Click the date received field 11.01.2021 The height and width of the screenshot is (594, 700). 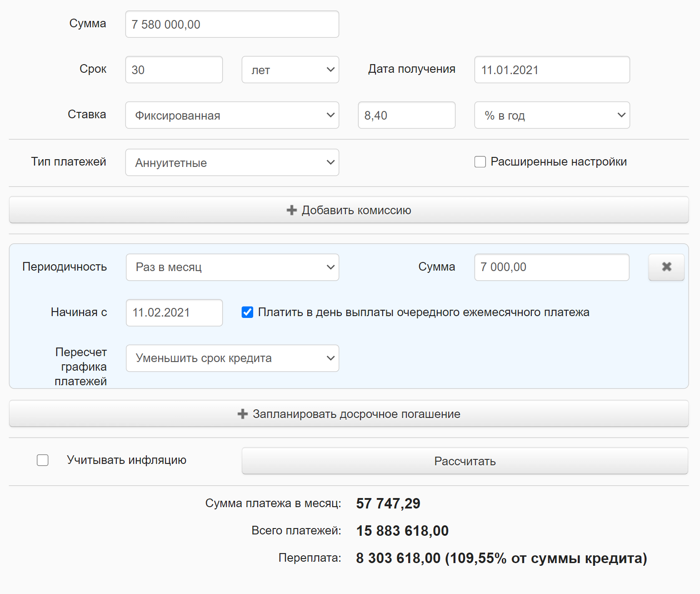[552, 70]
